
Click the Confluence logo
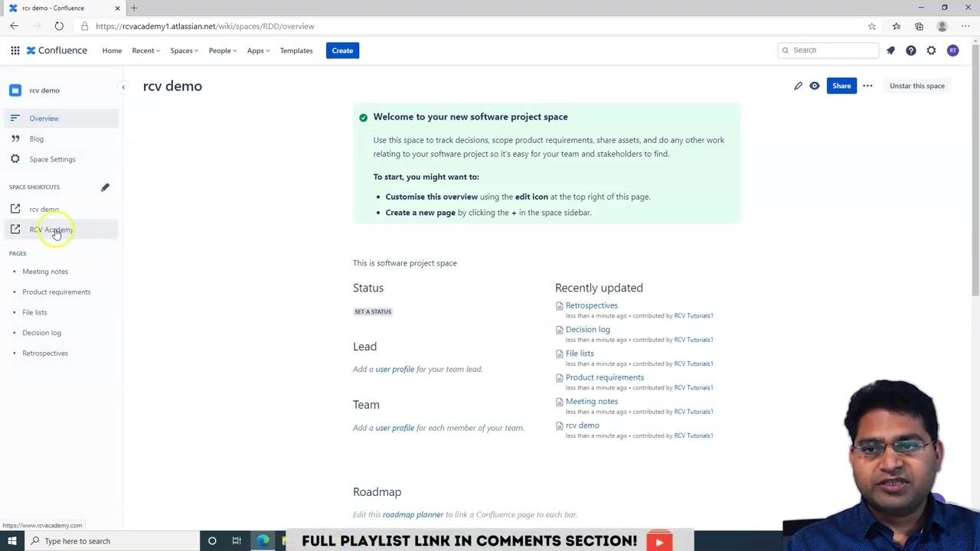pos(57,51)
